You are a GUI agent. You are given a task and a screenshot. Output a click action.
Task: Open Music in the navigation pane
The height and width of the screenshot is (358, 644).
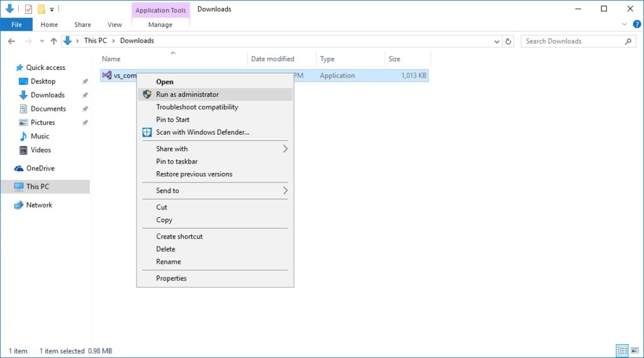click(40, 136)
